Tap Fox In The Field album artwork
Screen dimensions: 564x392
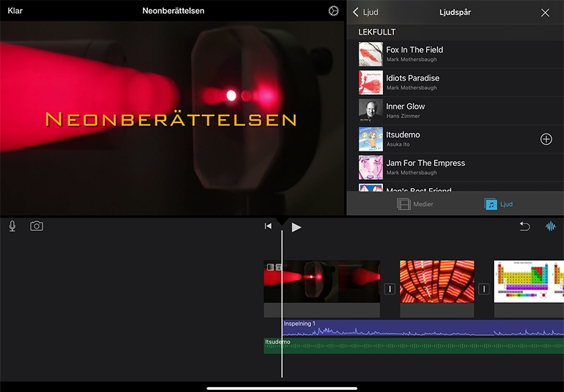(370, 54)
